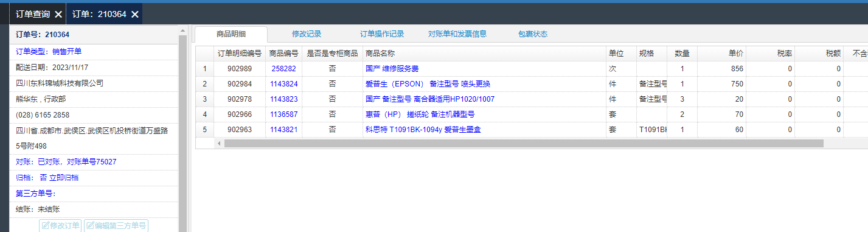This screenshot has width=868, height=232.
Task: Click the 商品名称 column header
Action: 484,54
